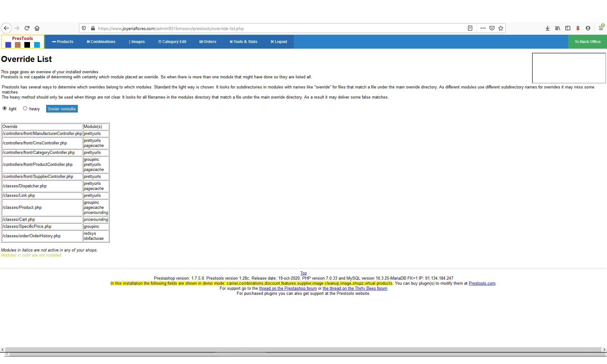607x364 pixels.
Task: Reload the current page
Action: click(x=27, y=28)
